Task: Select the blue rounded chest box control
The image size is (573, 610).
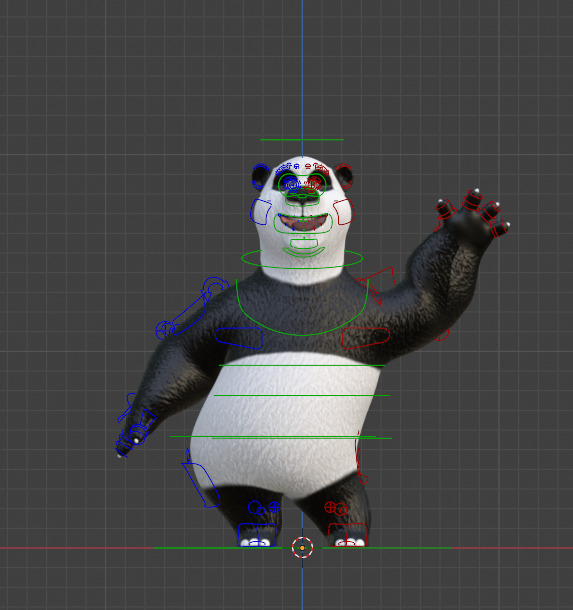Action: (x=238, y=338)
